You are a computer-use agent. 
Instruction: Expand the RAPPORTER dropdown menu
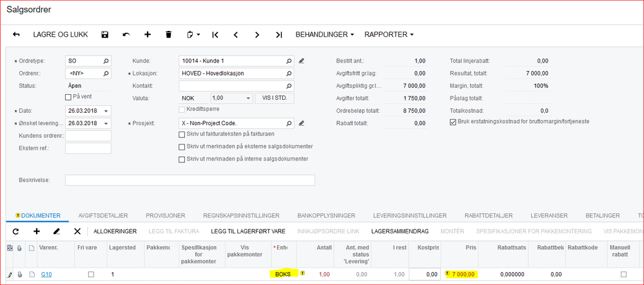tap(389, 34)
